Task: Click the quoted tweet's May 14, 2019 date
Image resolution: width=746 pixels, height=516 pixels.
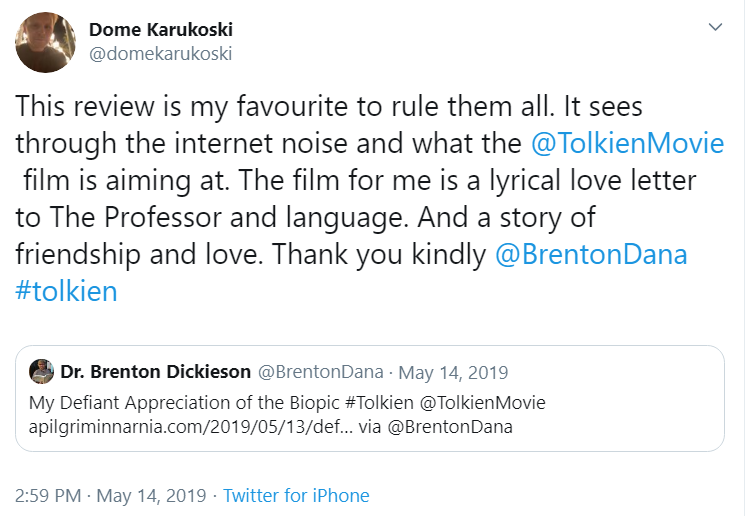Action: point(453,372)
